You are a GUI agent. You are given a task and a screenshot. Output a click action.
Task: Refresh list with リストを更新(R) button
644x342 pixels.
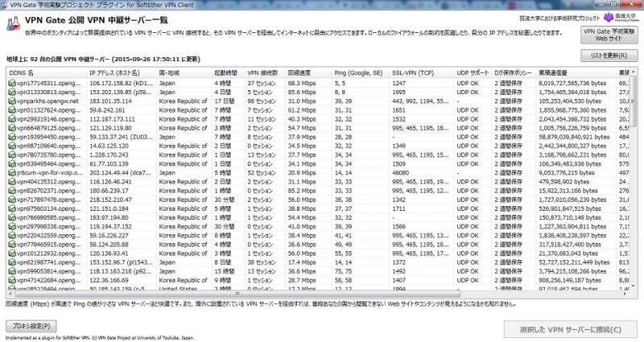pyautogui.click(x=609, y=56)
